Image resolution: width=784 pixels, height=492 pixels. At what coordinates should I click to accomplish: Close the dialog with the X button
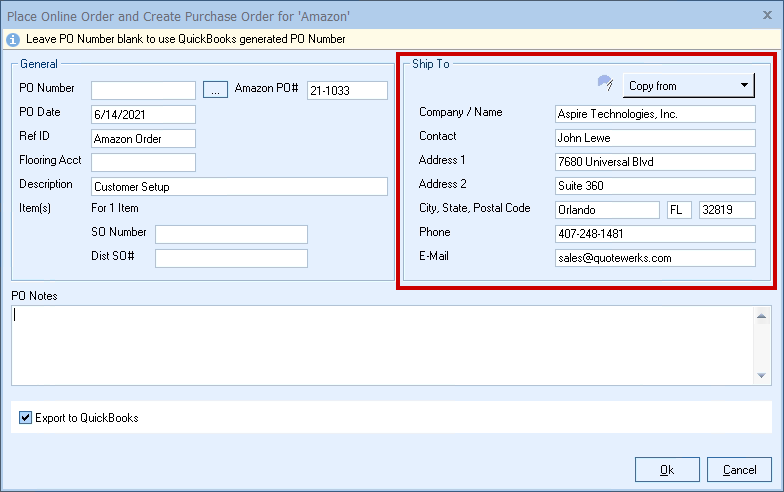point(765,15)
